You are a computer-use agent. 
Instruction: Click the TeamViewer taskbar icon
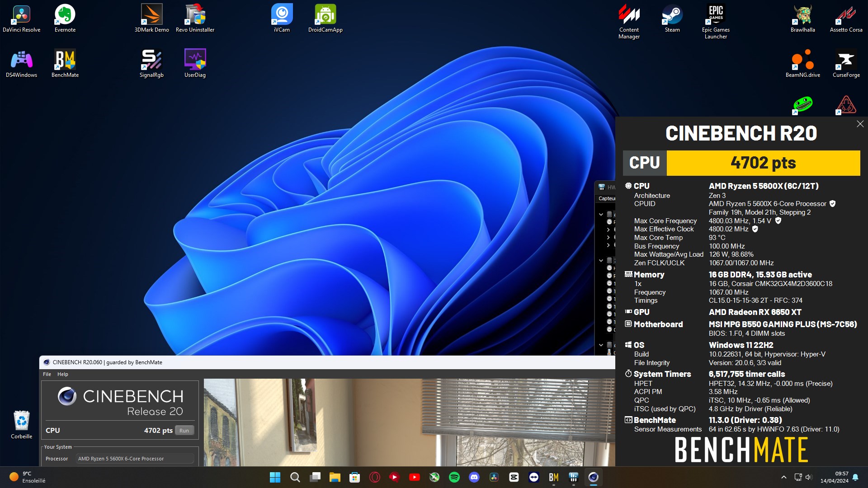point(533,477)
